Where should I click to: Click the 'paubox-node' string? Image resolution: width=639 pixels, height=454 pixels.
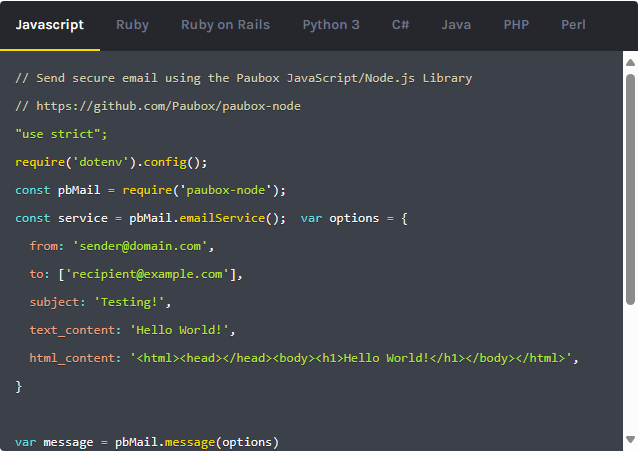226,190
